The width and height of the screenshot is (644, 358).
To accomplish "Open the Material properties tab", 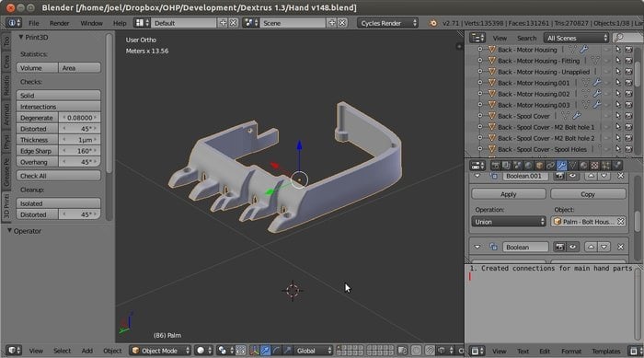I will 583,166.
